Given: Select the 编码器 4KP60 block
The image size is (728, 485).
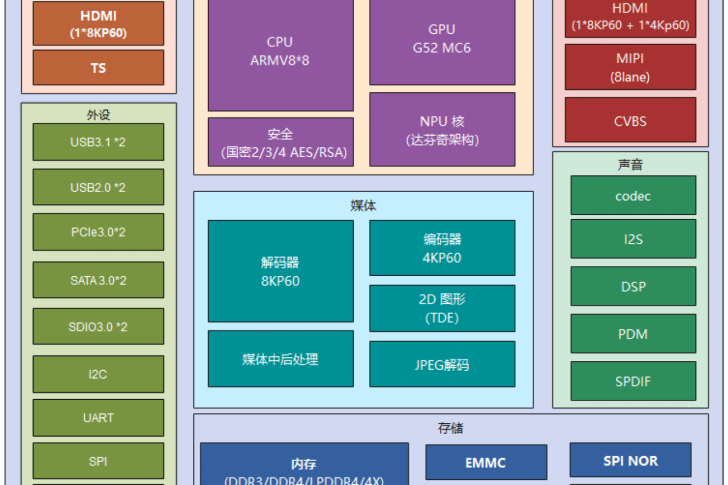Looking at the screenshot, I should (441, 248).
